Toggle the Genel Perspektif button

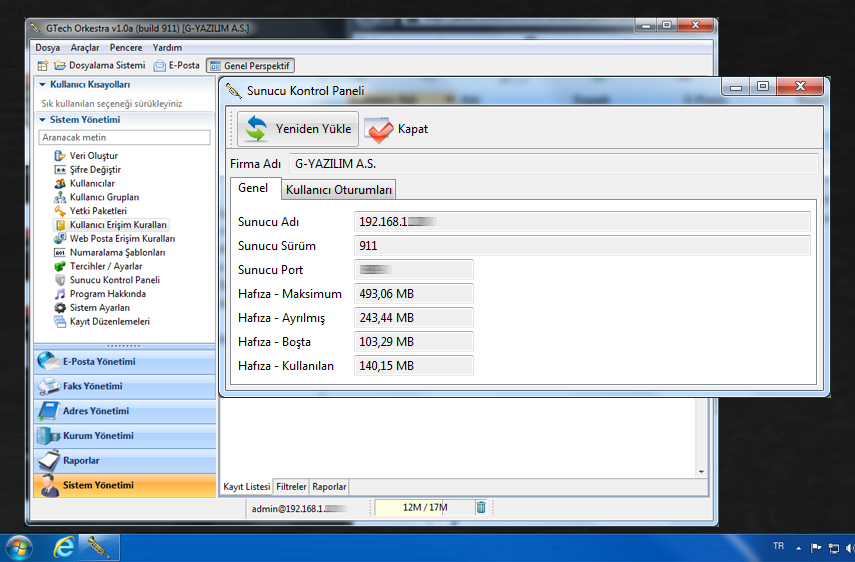(250, 66)
